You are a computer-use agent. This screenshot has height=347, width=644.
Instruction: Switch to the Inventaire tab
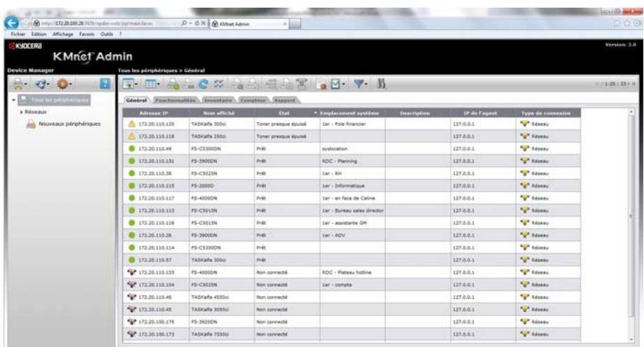[218, 100]
